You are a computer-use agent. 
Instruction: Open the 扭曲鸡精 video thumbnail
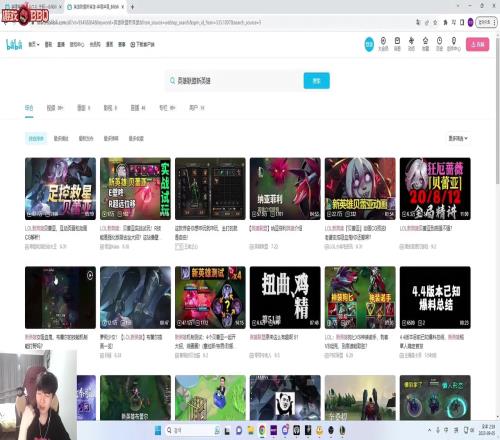tap(285, 297)
